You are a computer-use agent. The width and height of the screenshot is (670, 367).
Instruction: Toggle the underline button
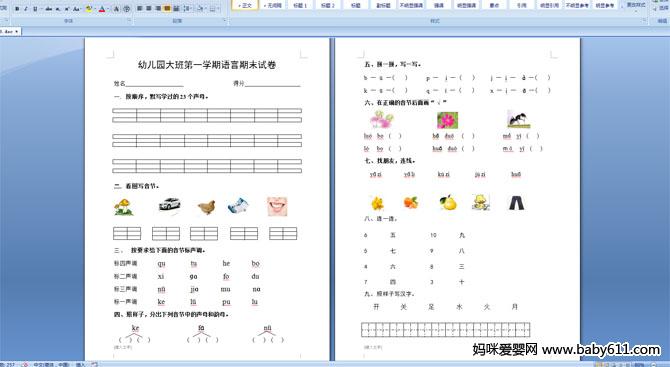tap(35, 9)
